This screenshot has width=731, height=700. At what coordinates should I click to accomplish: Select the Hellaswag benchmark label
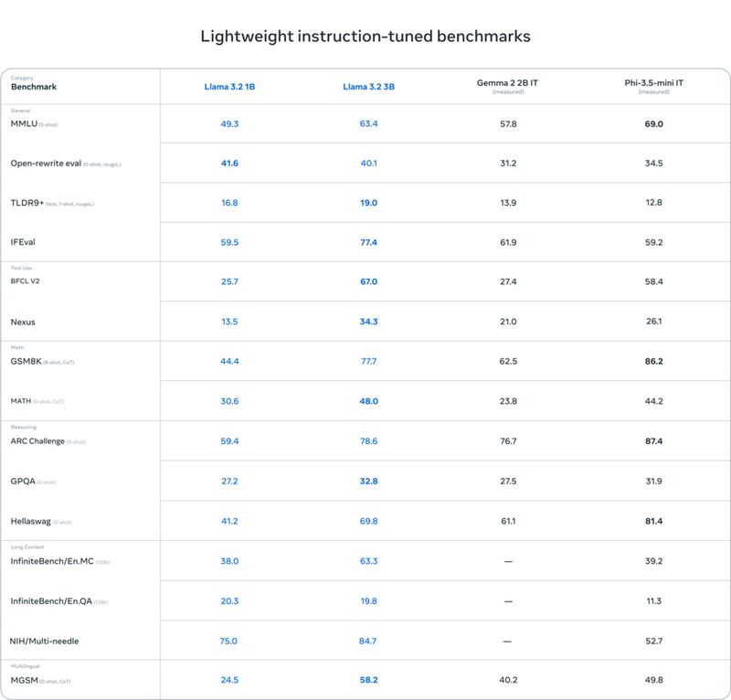coord(30,521)
